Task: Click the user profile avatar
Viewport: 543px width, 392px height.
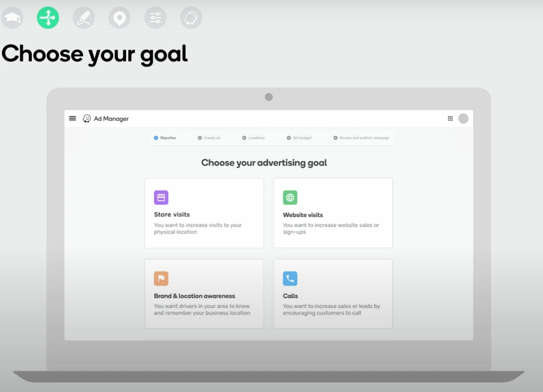Action: click(x=463, y=119)
